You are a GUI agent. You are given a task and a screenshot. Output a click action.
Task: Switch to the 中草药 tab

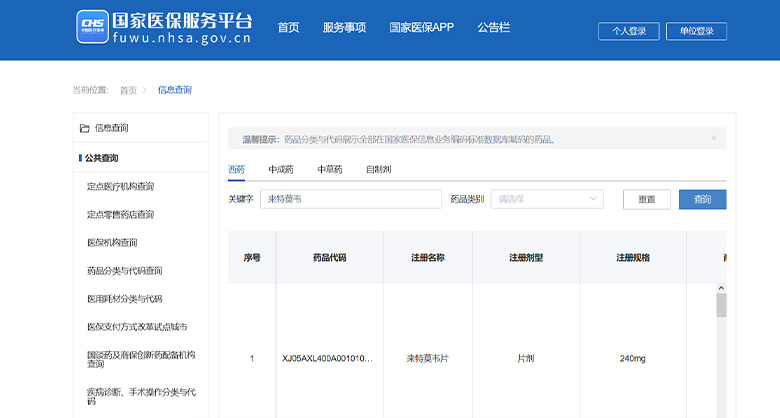(330, 170)
